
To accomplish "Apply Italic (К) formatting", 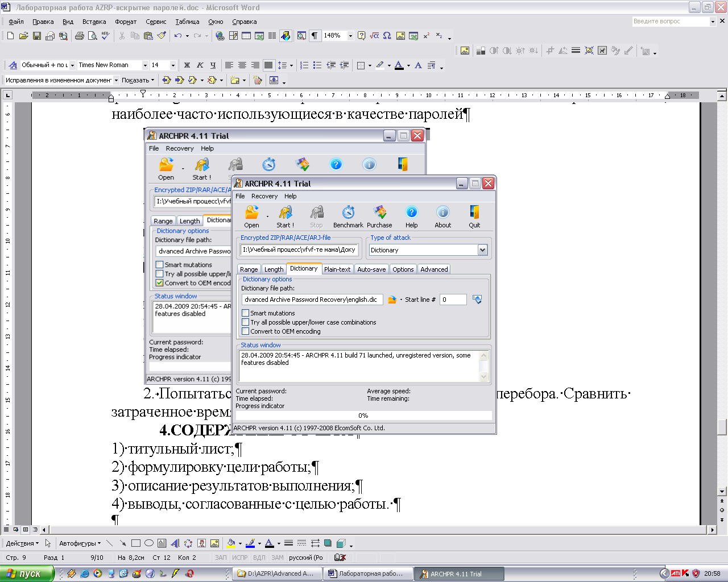I will coord(200,65).
